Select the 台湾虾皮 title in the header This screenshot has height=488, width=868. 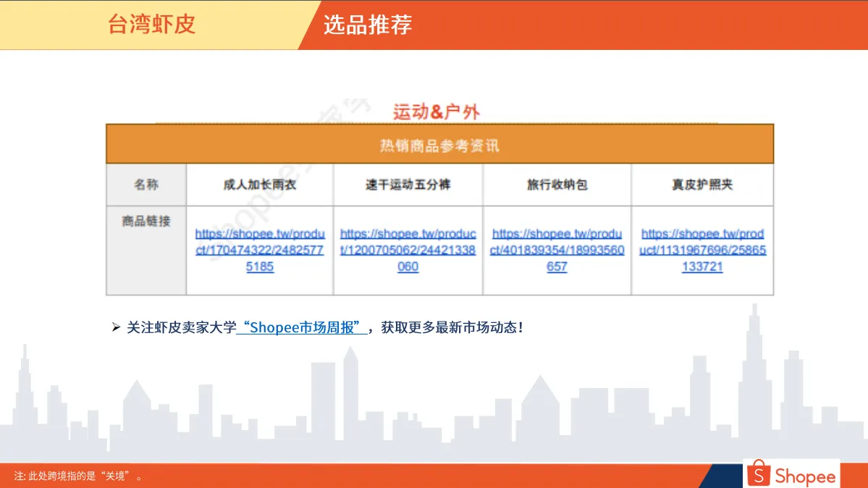tap(151, 25)
